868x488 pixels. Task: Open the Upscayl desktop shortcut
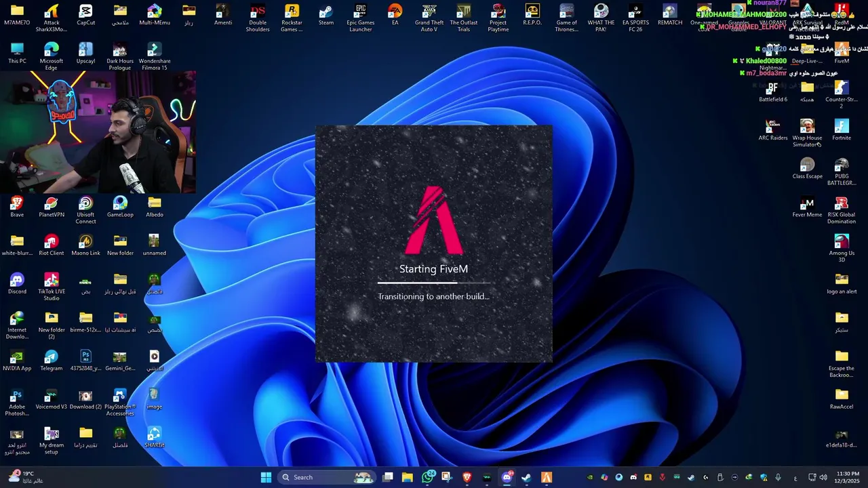pos(85,54)
